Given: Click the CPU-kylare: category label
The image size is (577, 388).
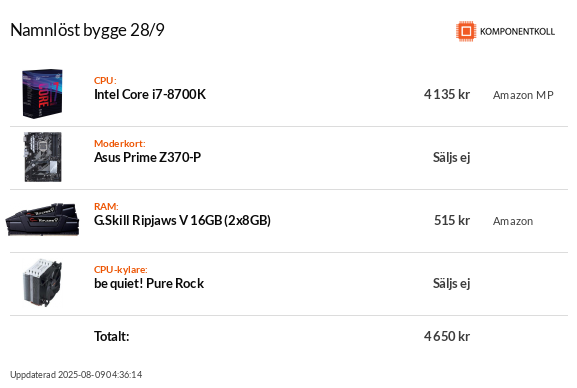Looking at the screenshot, I should click(120, 269).
